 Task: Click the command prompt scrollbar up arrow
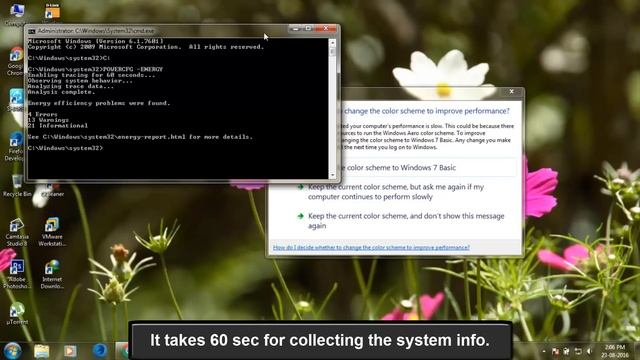(333, 42)
